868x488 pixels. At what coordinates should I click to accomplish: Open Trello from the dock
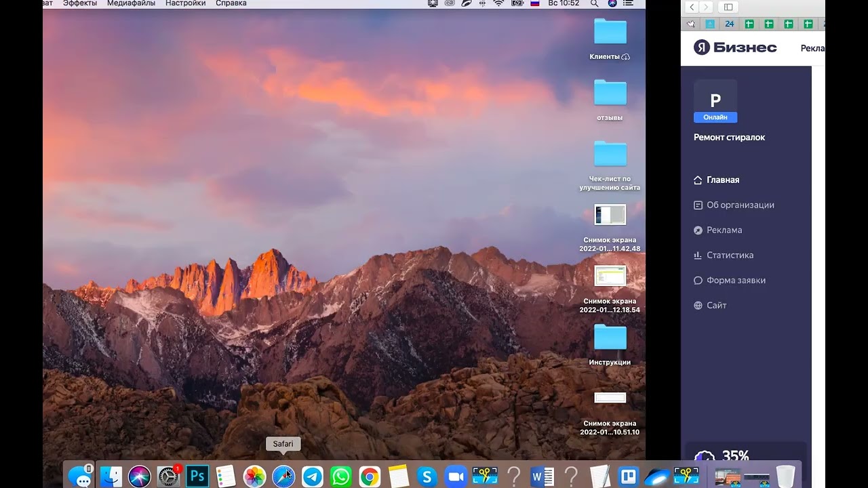pyautogui.click(x=629, y=476)
